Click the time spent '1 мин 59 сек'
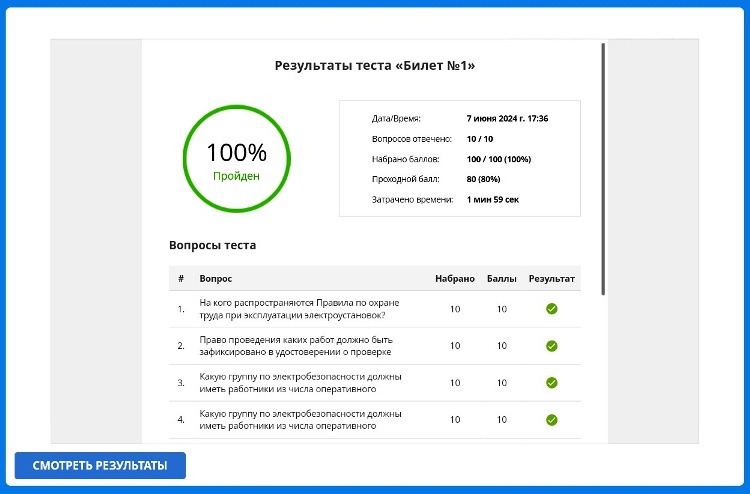 point(492,200)
